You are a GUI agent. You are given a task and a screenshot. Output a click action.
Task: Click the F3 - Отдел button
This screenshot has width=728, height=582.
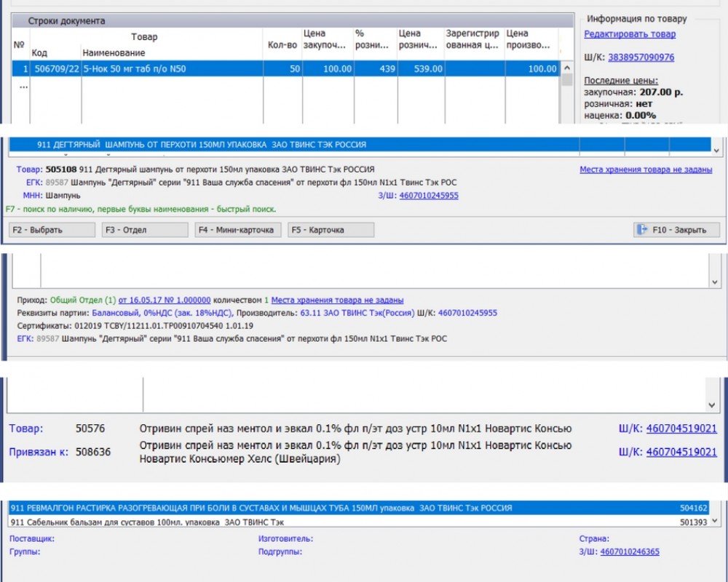tap(145, 230)
